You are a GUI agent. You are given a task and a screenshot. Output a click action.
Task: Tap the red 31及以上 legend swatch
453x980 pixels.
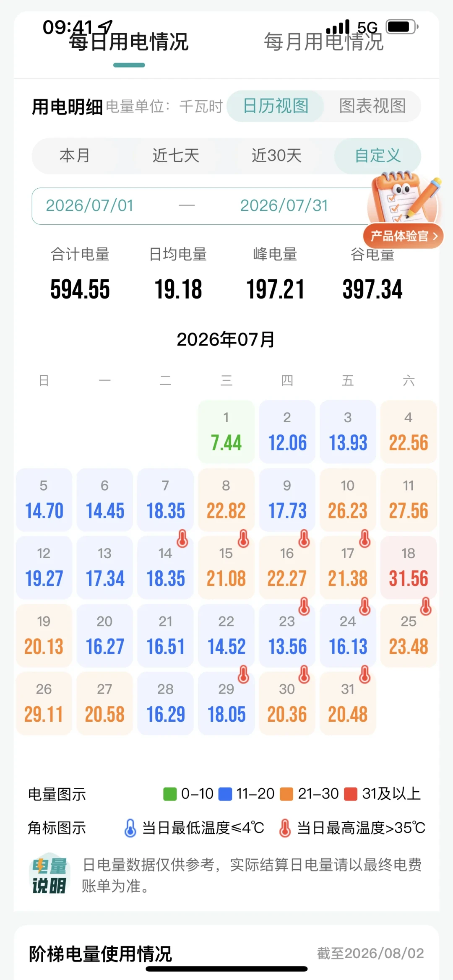click(350, 794)
